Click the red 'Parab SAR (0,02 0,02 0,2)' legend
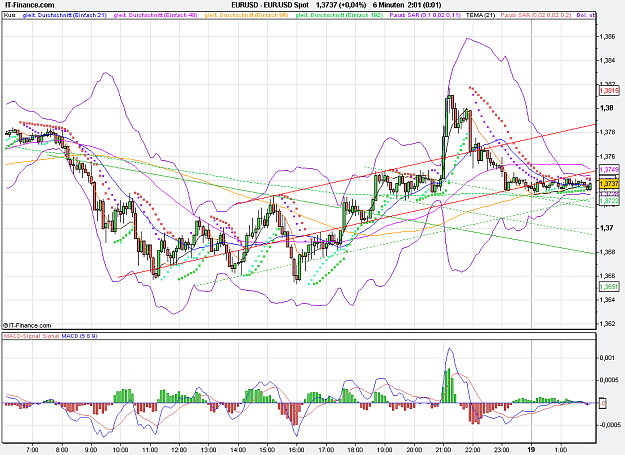 point(536,15)
